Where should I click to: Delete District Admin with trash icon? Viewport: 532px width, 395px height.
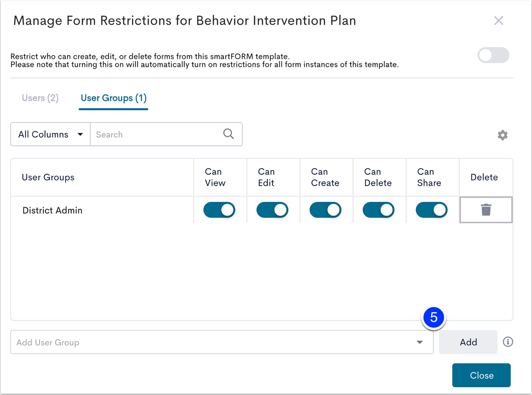pos(486,210)
